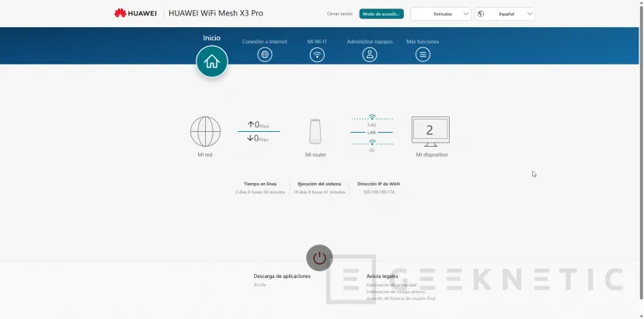Screen dimensions: 644x319
Task: Open the AI Life download link
Action: click(259, 285)
